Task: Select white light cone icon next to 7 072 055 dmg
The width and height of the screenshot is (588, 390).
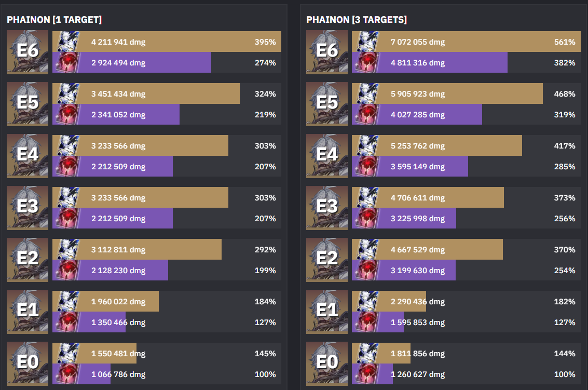Action: pyautogui.click(x=366, y=42)
